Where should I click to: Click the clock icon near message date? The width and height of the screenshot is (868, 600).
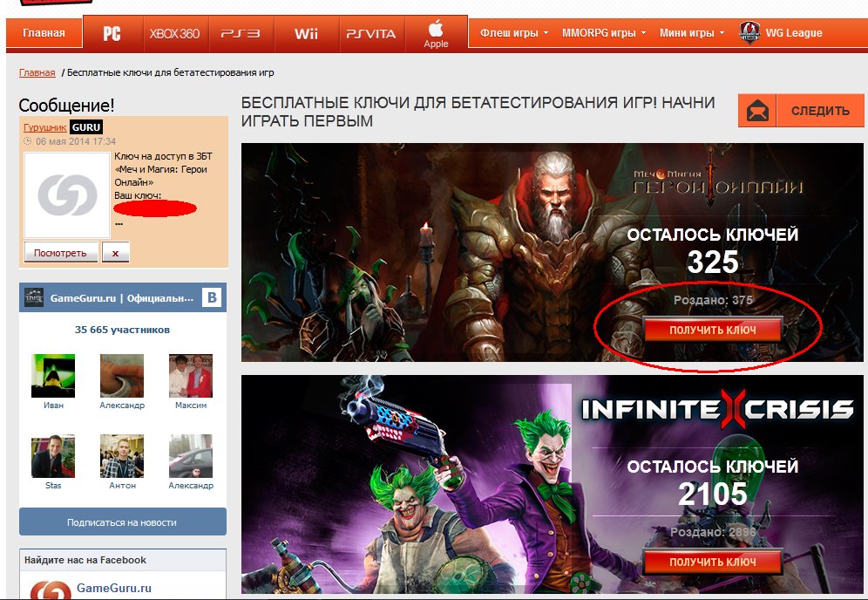click(28, 141)
